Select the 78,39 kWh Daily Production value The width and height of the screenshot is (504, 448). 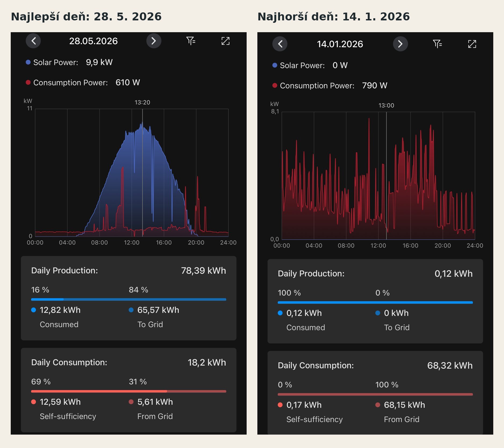click(203, 270)
